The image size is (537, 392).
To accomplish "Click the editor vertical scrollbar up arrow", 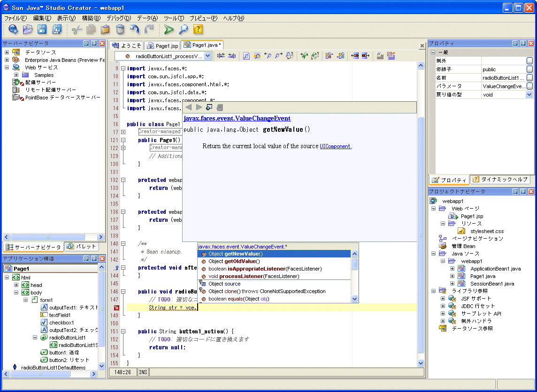I will [x=421, y=66].
